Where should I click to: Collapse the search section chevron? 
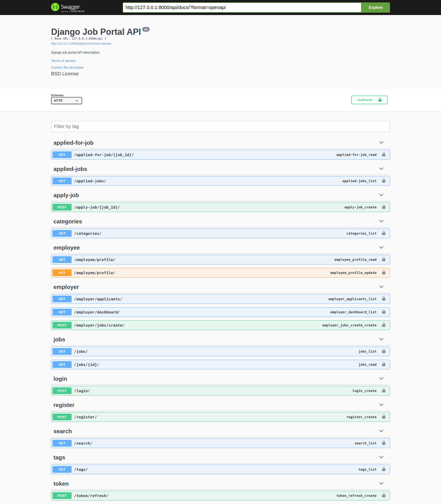[381, 431]
